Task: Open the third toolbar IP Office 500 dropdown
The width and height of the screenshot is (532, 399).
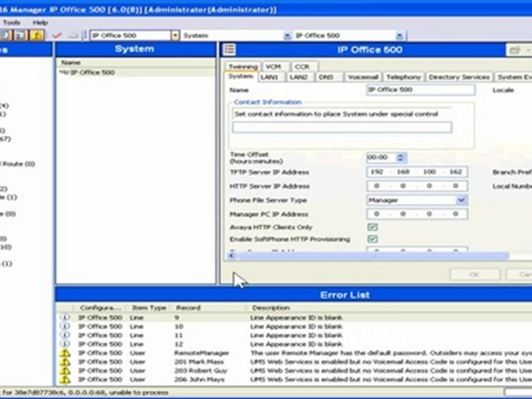Action: pos(400,35)
